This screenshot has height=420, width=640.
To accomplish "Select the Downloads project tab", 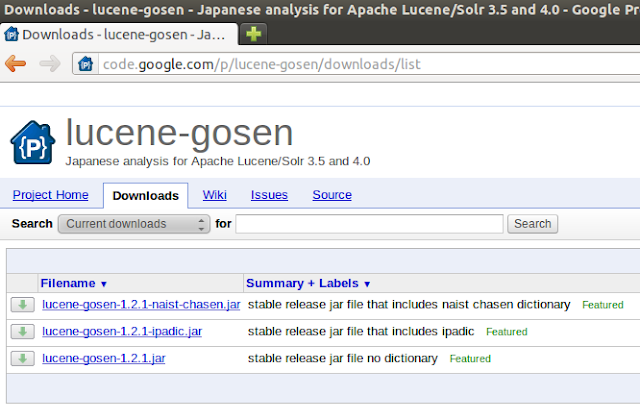I will [146, 196].
